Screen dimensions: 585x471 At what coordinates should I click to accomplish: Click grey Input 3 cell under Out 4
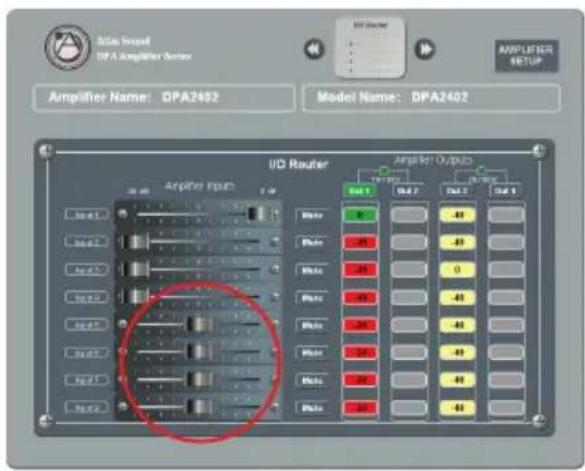coord(506,270)
